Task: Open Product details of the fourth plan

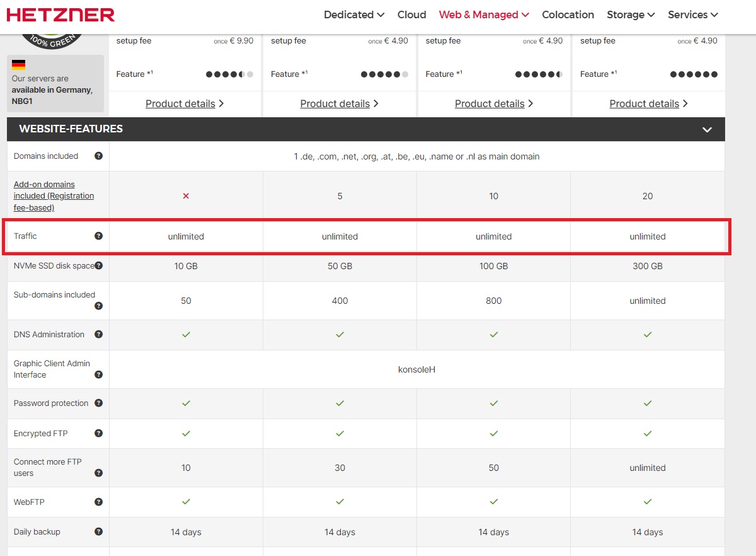Action: tap(649, 103)
